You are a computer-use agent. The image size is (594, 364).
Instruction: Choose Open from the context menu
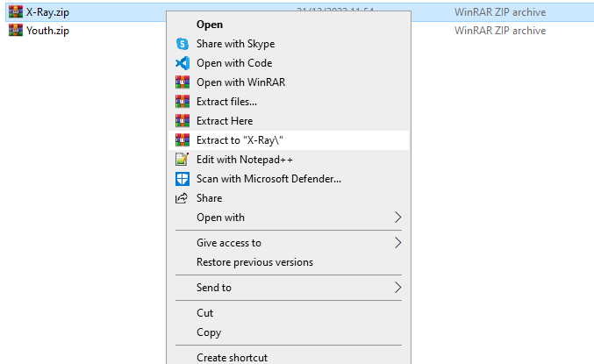[210, 25]
